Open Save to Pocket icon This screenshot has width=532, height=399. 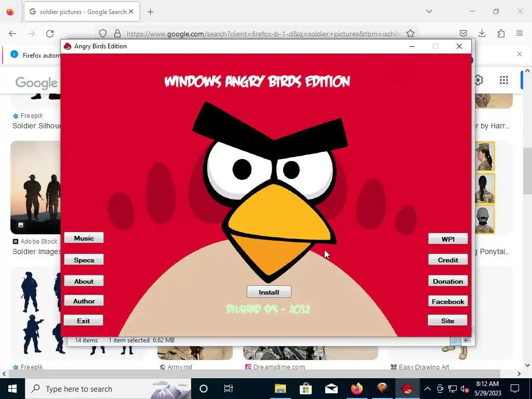point(463,33)
